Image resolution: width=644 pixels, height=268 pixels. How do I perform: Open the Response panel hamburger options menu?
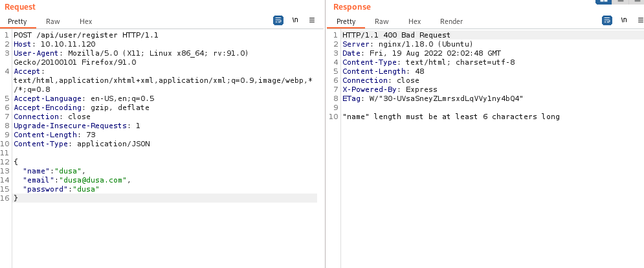pos(639,21)
